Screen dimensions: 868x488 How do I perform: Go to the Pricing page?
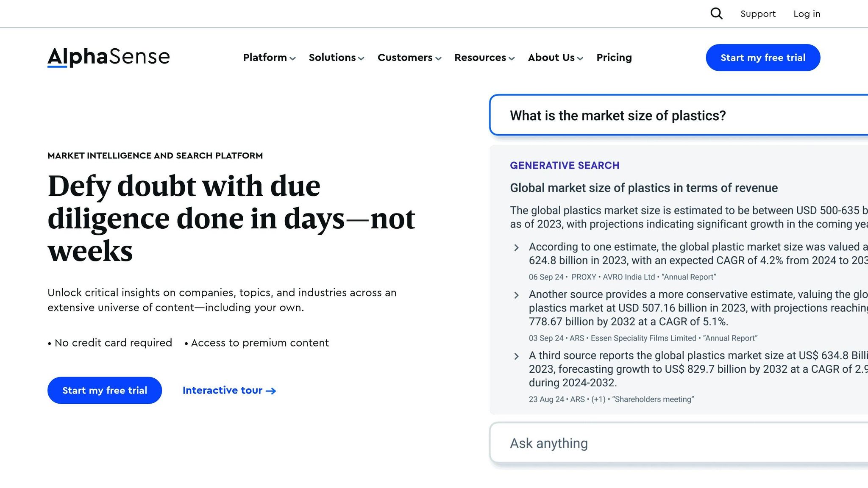(614, 58)
